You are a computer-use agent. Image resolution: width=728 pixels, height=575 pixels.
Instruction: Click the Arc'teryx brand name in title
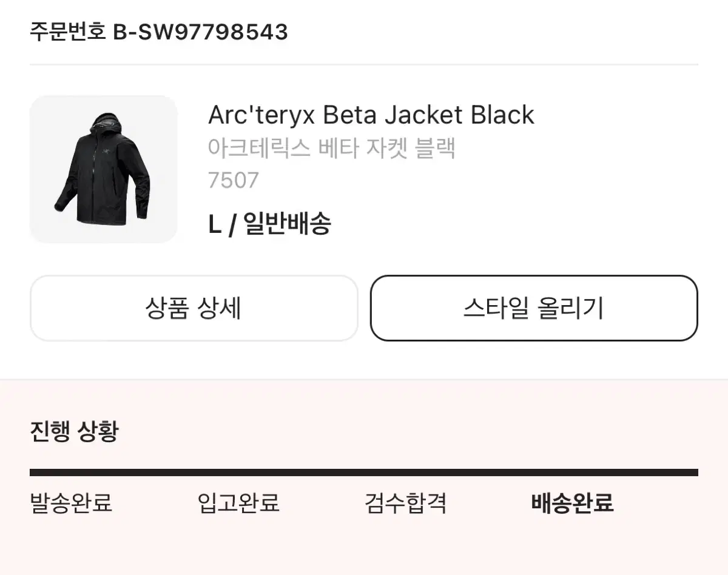261,115
